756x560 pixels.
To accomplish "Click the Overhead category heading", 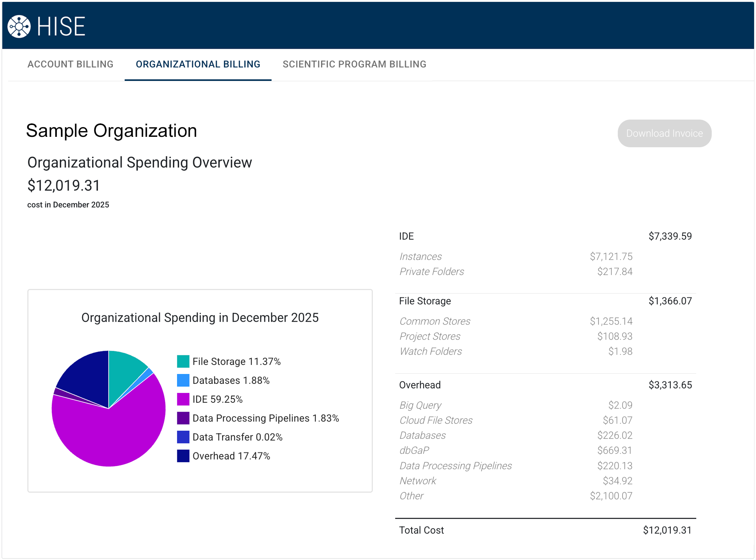I will pos(420,385).
